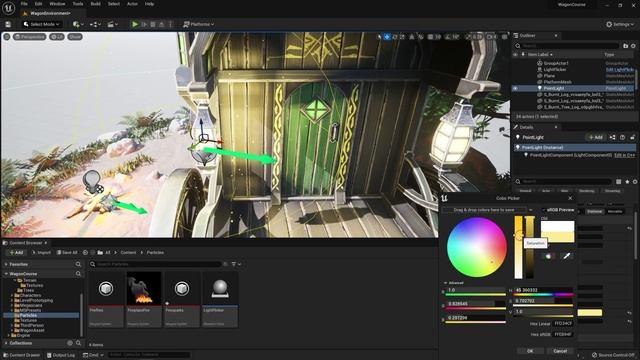This screenshot has height=360, width=640.
Task: Click the Unreal Engine logo icon
Action: 8,7
